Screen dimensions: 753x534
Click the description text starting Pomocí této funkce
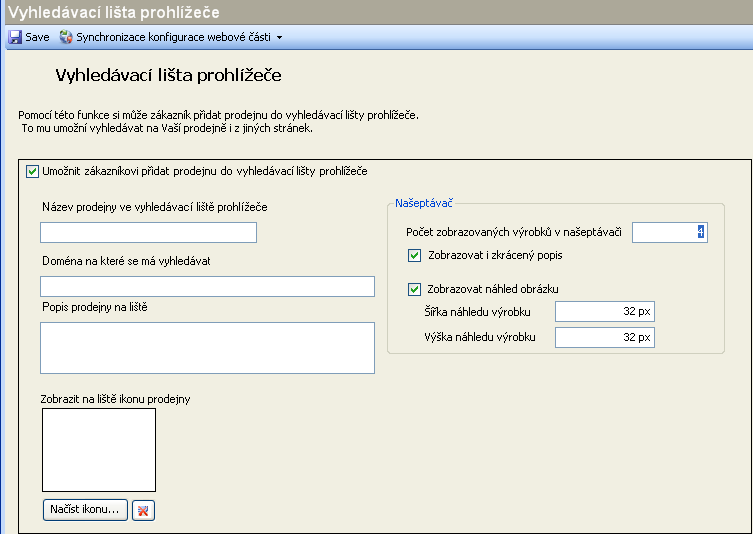click(x=219, y=115)
